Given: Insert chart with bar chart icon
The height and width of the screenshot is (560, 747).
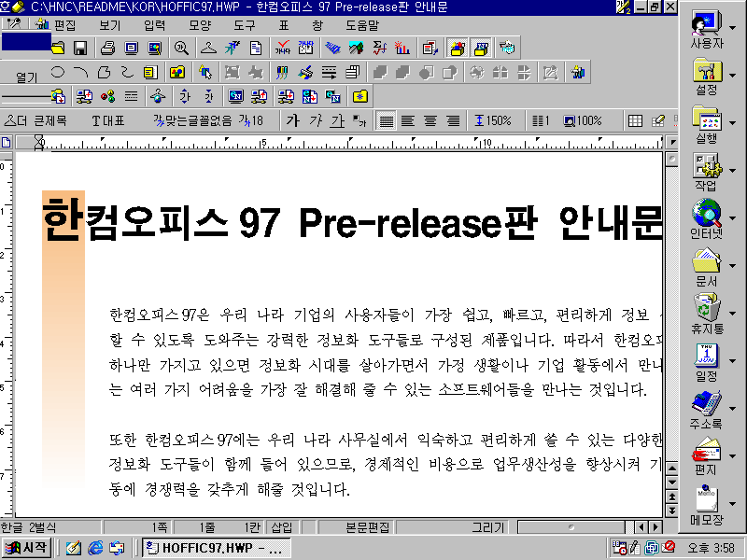Looking at the screenshot, I should [402, 49].
